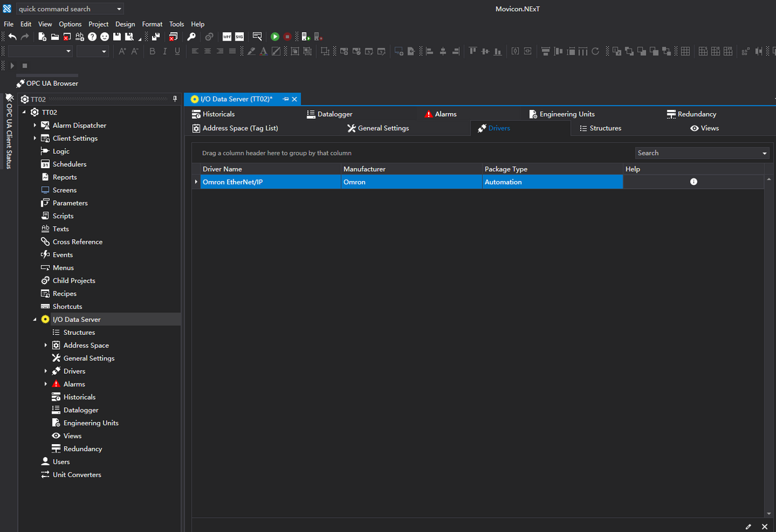Open the Project menu
776x532 pixels.
coord(98,24)
